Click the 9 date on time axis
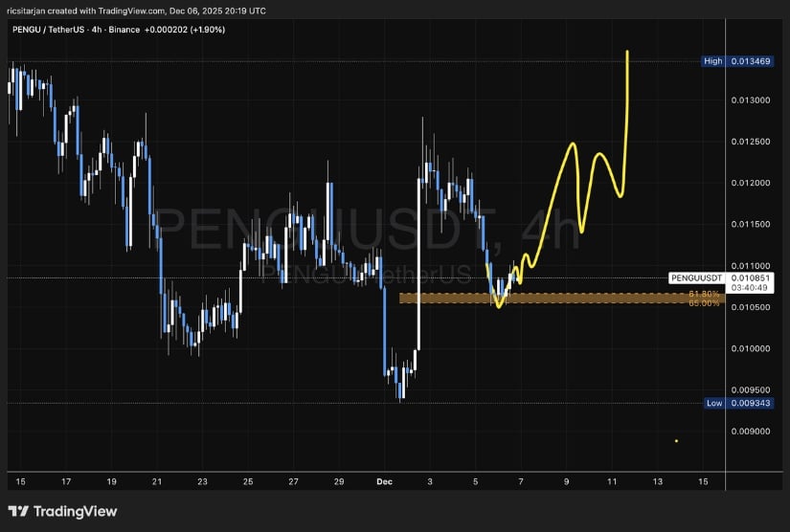The height and width of the screenshot is (532, 790). coord(566,481)
